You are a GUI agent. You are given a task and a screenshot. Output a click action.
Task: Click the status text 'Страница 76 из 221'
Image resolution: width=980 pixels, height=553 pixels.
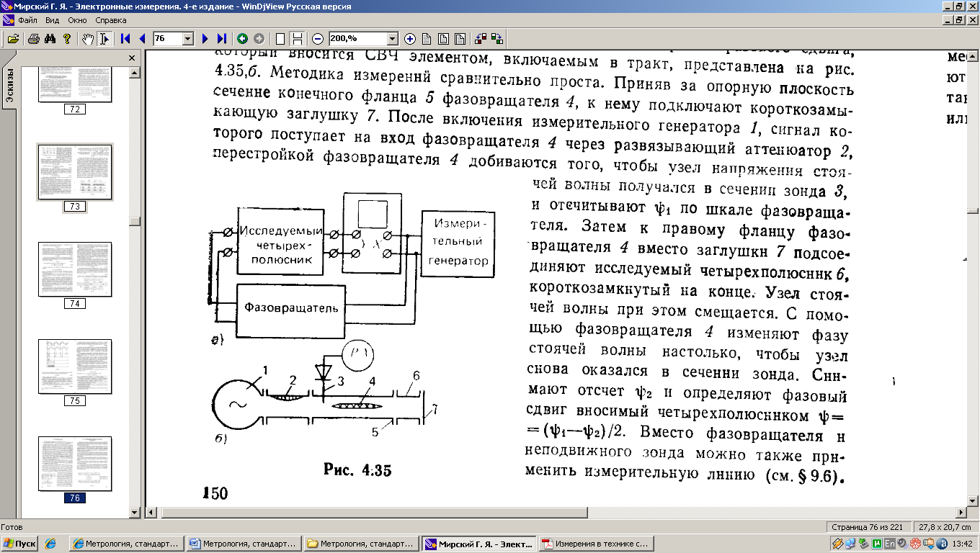pyautogui.click(x=868, y=526)
